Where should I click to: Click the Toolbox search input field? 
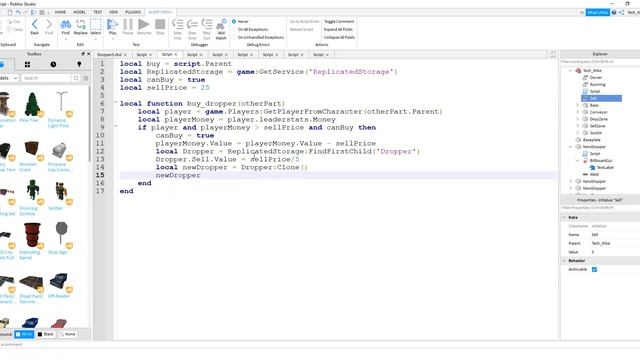pos(47,78)
